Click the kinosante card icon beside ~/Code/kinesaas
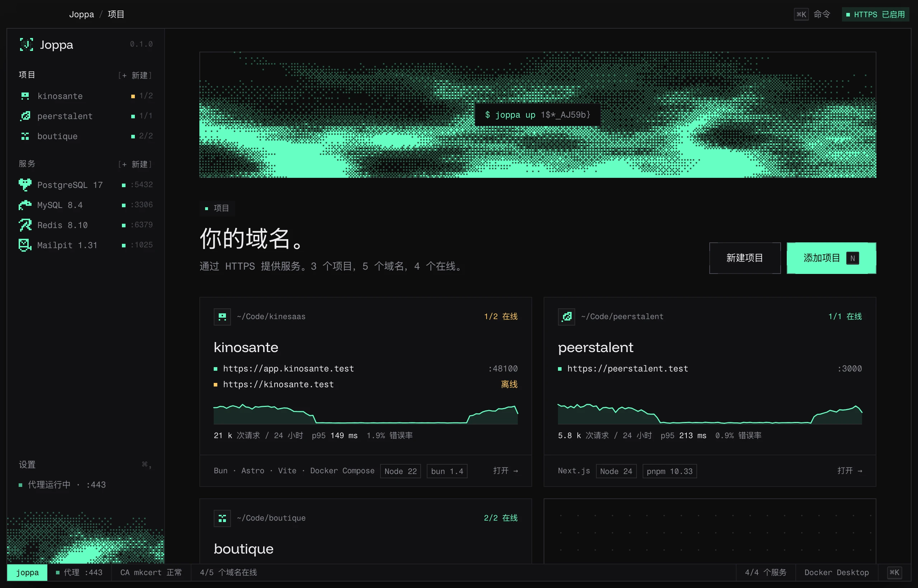Viewport: 918px width, 588px height. click(222, 317)
